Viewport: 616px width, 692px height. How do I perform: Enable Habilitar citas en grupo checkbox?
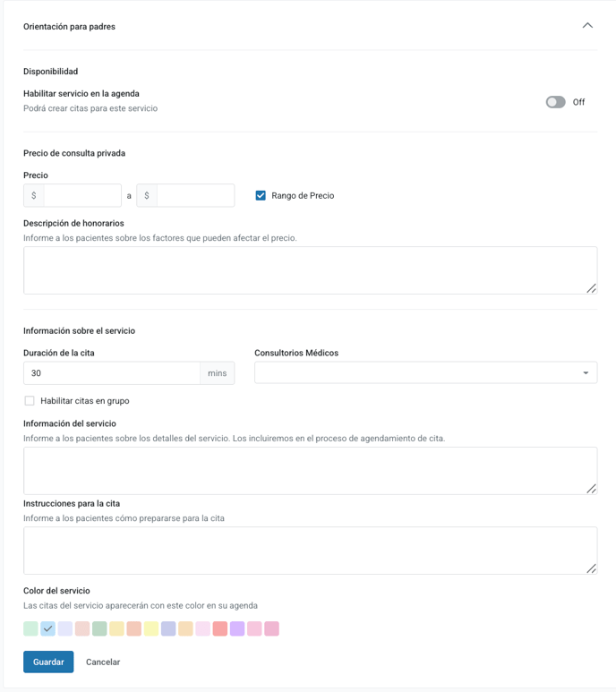30,401
